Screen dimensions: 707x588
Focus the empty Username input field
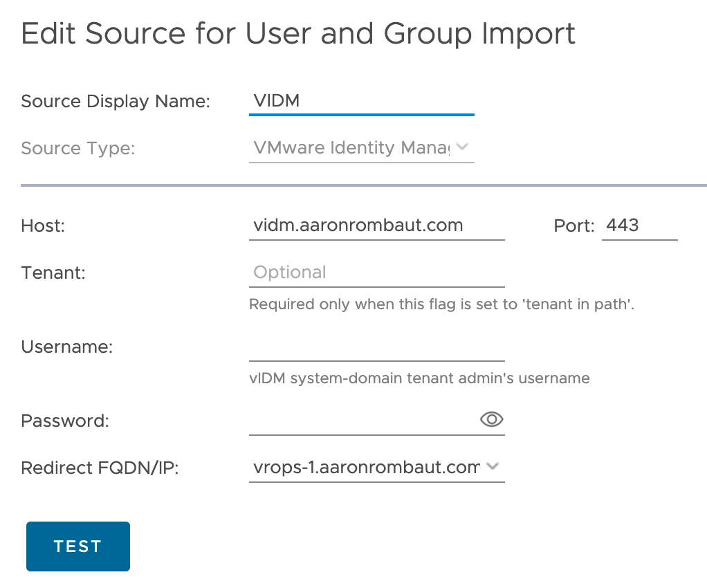[376, 347]
